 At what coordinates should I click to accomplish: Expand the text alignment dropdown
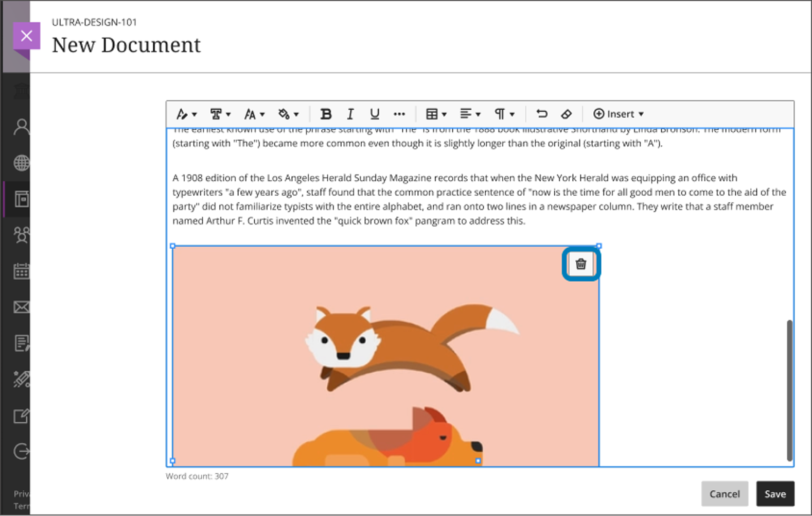(x=470, y=114)
